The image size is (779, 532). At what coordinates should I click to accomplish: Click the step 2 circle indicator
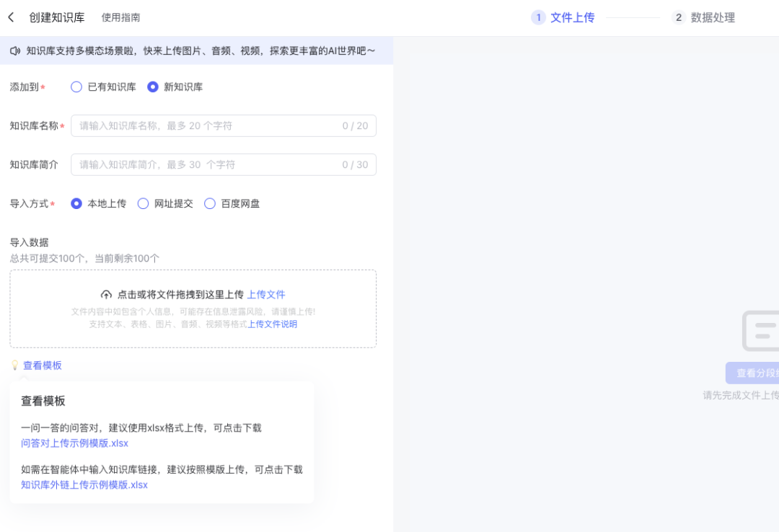[x=678, y=17]
